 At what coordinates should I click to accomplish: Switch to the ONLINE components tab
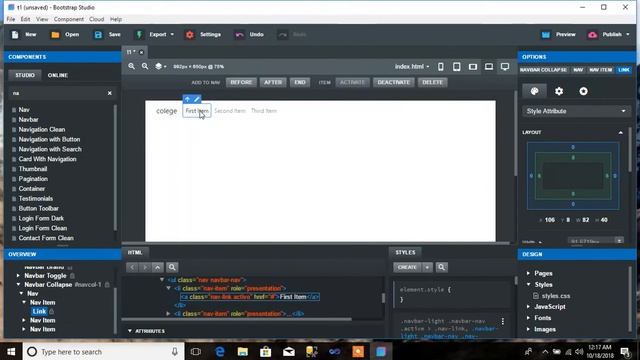[x=58, y=75]
